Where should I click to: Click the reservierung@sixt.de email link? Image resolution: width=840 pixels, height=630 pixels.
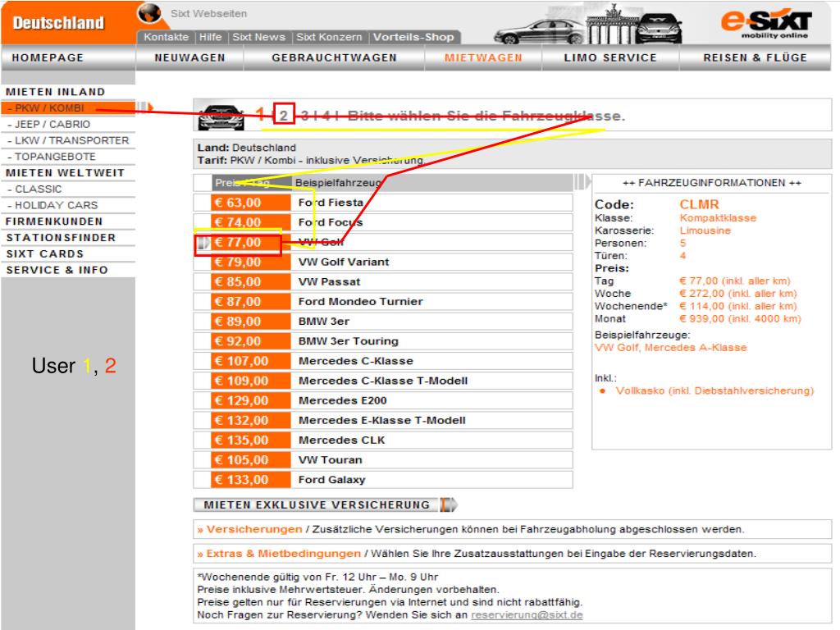tap(527, 615)
